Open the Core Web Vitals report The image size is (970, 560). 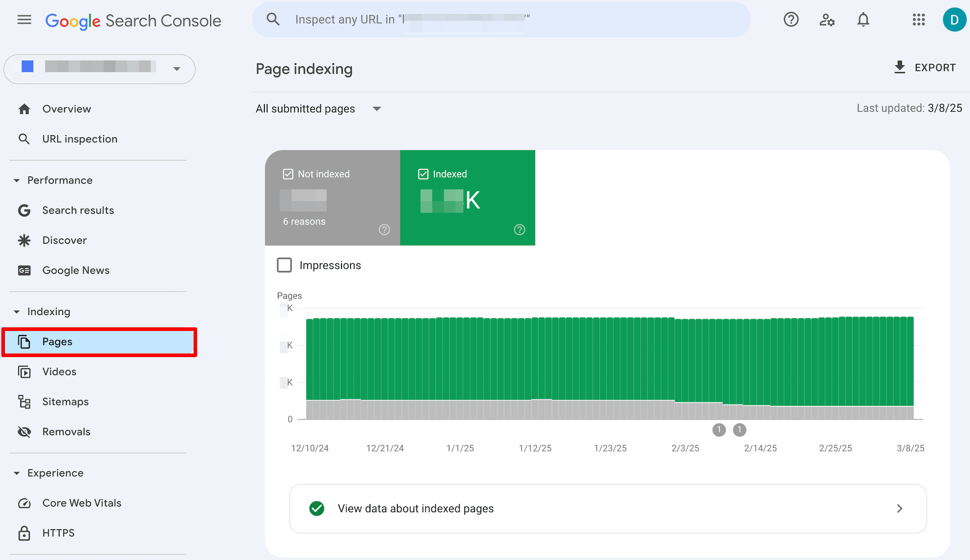[x=82, y=503]
